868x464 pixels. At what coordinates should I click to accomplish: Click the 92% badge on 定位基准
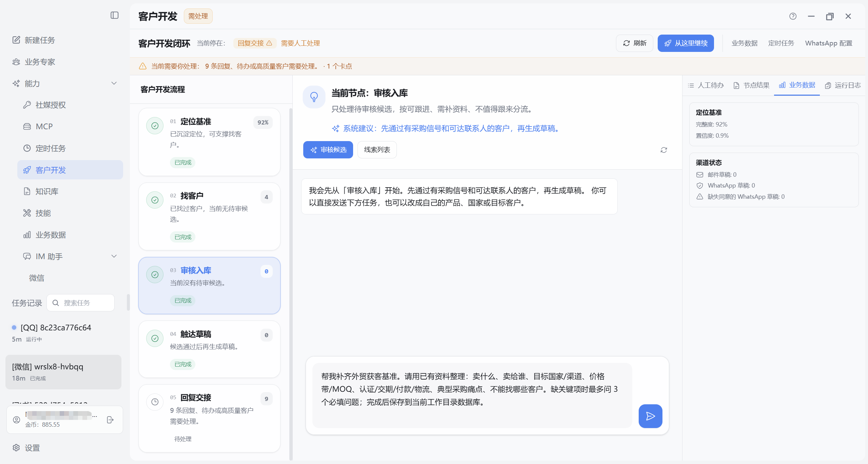point(263,122)
